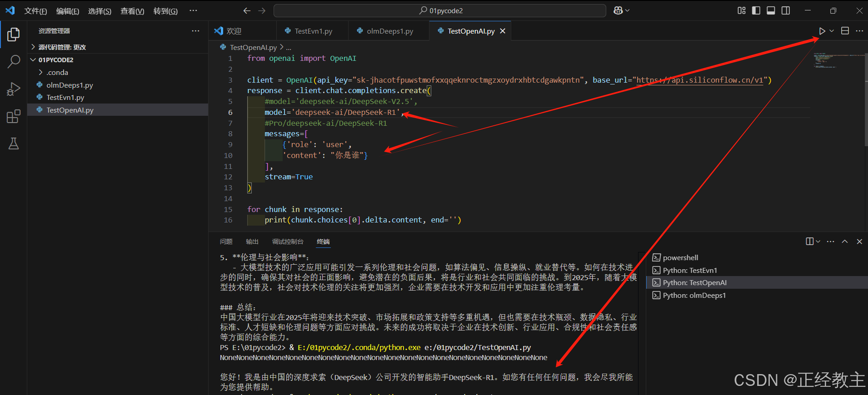
Task: Switch to the TestEvn1.py editor tab
Action: (312, 31)
